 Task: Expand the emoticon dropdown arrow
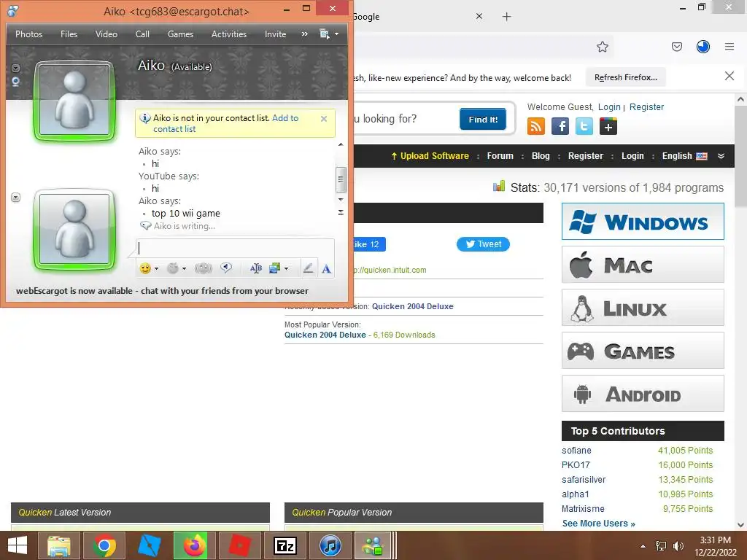click(x=156, y=268)
